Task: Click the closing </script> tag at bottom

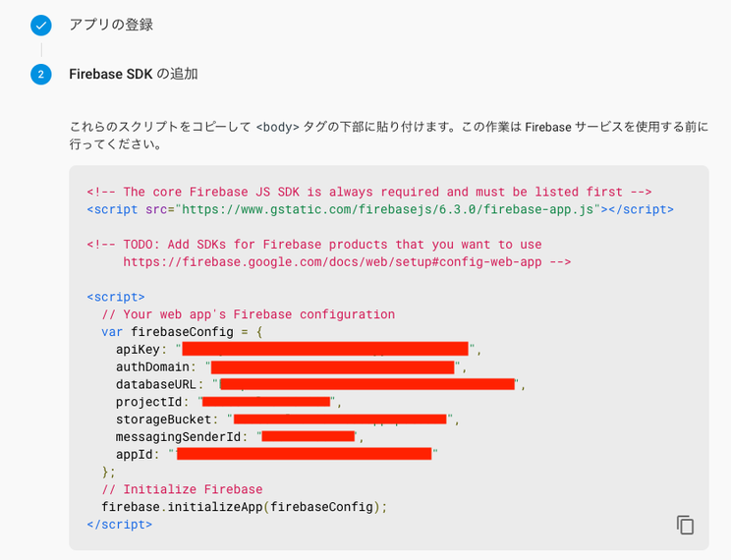Action: tap(119, 524)
